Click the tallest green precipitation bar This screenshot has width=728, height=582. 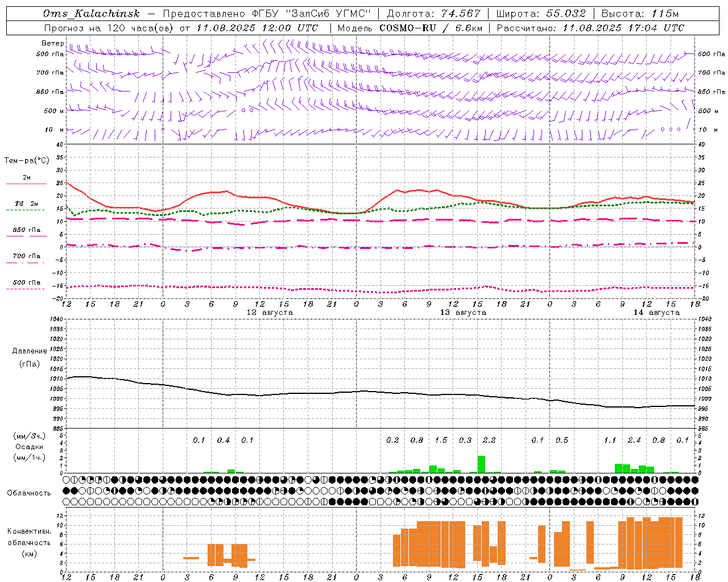point(481,464)
